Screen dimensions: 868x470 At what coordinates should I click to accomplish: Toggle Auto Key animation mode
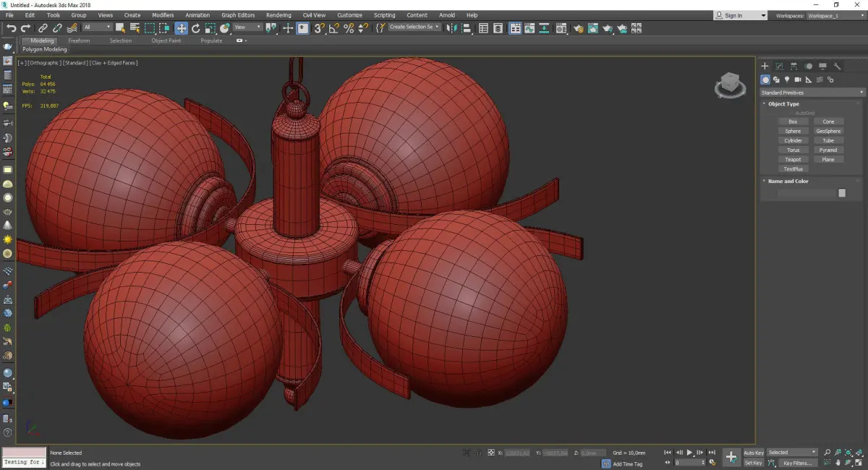click(x=753, y=453)
